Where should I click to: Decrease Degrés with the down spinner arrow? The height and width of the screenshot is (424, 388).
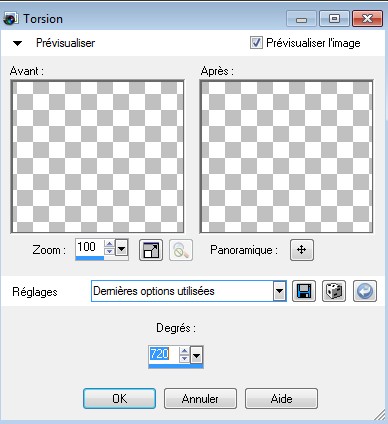(184, 359)
